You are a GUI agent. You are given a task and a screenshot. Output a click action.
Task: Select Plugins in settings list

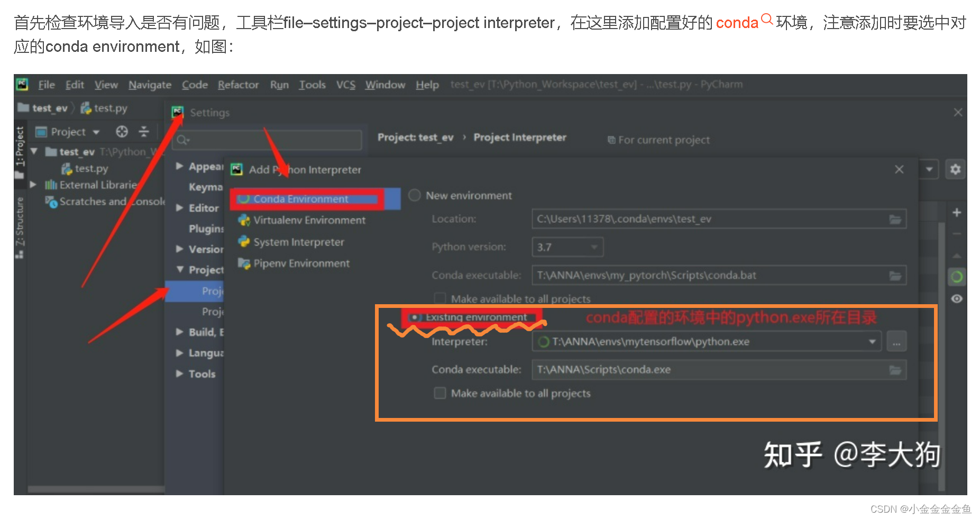206,229
